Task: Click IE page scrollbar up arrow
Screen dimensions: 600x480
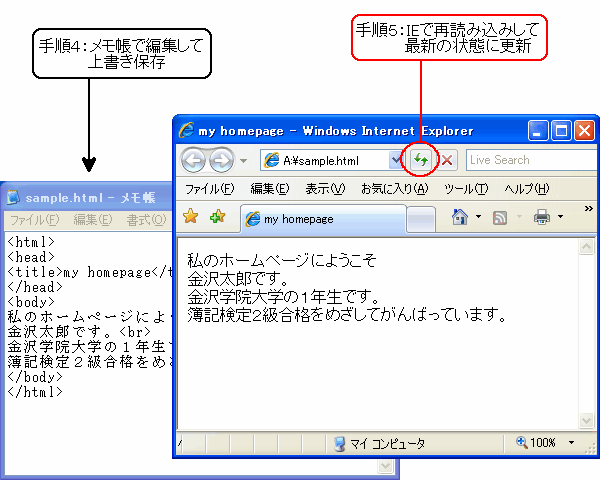Action: pyautogui.click(x=586, y=247)
